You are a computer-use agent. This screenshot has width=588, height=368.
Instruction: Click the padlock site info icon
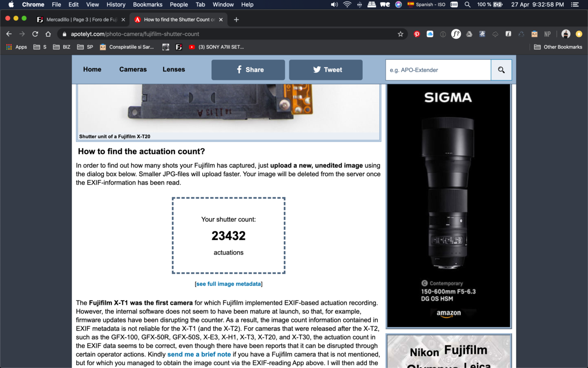(65, 34)
